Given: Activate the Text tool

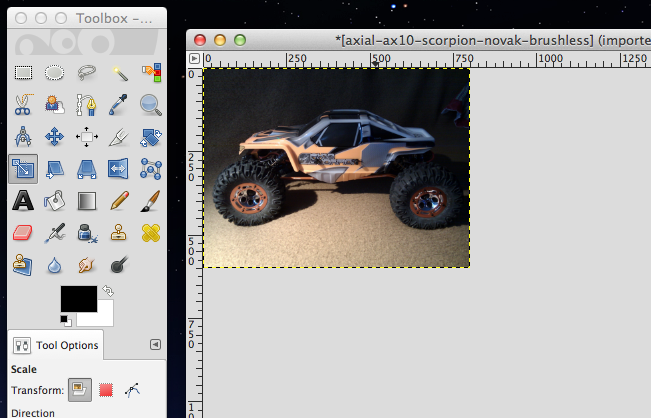Looking at the screenshot, I should (23, 200).
